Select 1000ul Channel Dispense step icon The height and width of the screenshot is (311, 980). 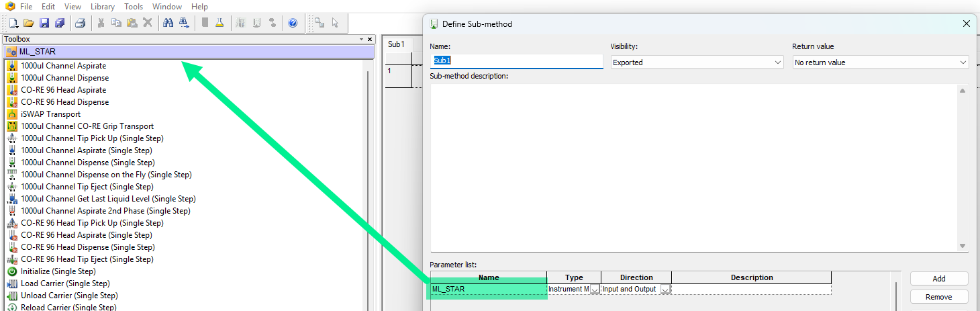click(x=12, y=78)
